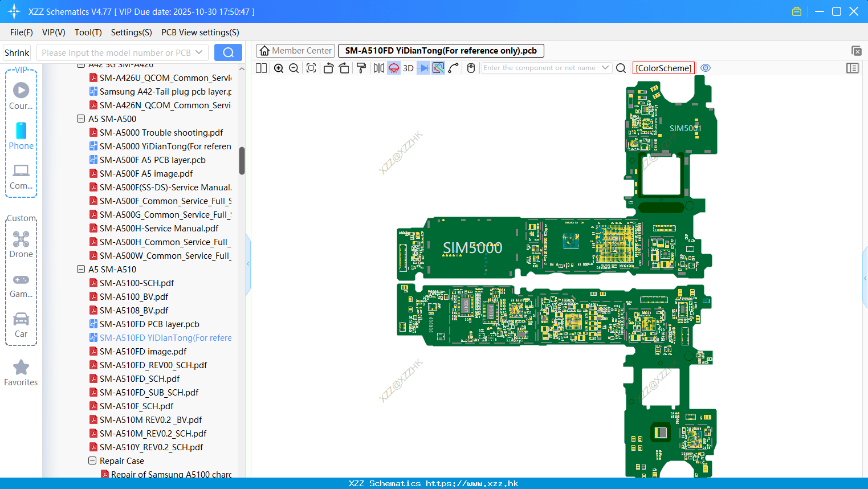
Task: Select the Computer category
Action: click(21, 176)
